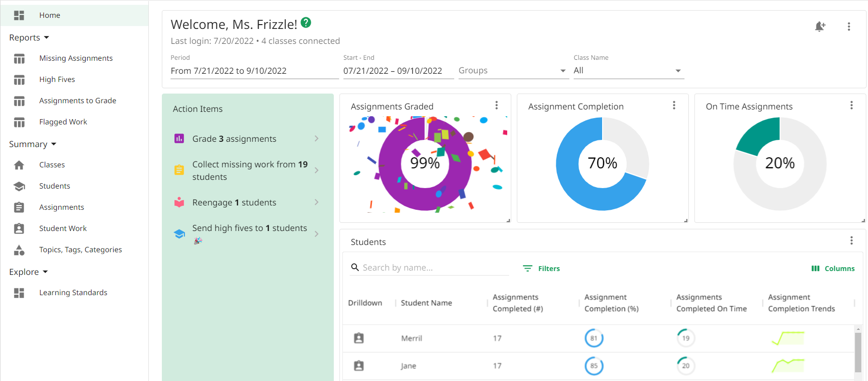The height and width of the screenshot is (381, 868).
Task: Collapse the Summary section
Action: (33, 144)
